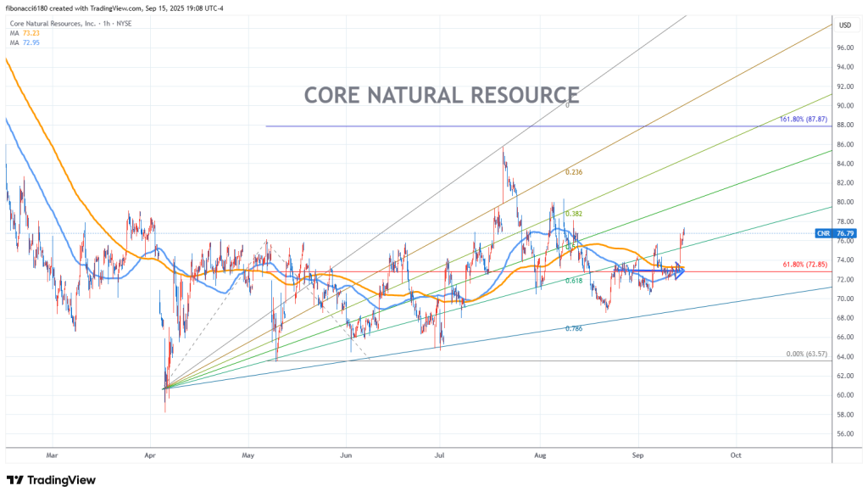Click the CORE NATURAL RESOURCE chart heading text

pos(442,95)
